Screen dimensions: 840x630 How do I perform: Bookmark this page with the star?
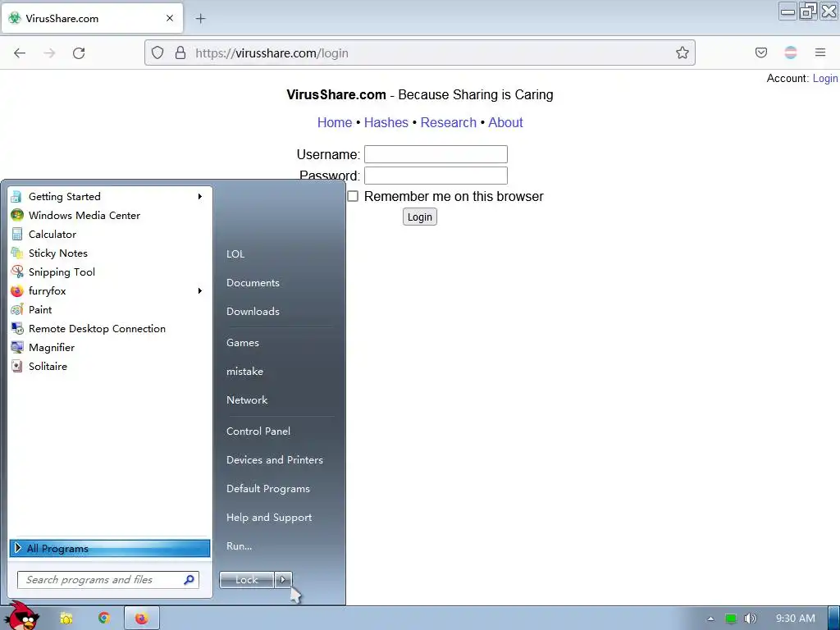click(x=682, y=52)
